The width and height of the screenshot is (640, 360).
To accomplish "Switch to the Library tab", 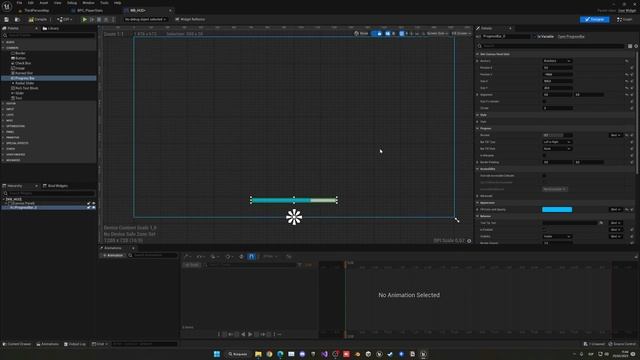I will (51, 28).
